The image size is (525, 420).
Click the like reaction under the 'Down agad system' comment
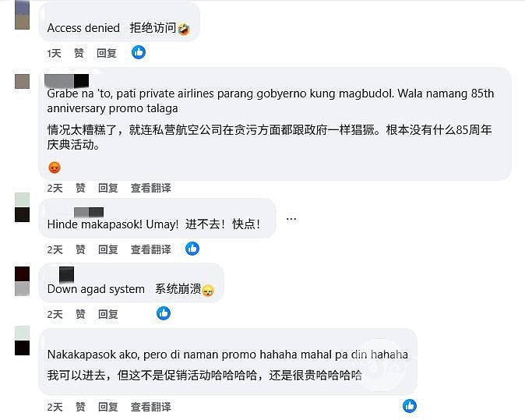coord(164,313)
